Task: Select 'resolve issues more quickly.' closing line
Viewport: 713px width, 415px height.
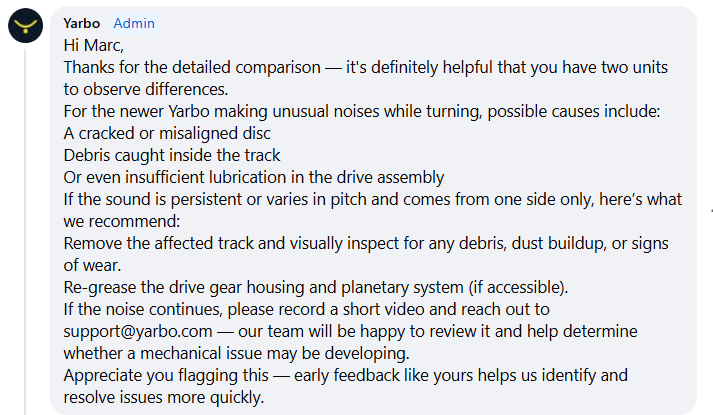Action: (x=164, y=398)
